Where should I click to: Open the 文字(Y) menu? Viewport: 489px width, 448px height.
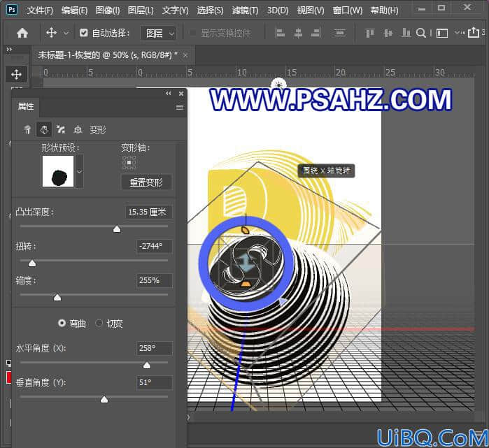176,10
